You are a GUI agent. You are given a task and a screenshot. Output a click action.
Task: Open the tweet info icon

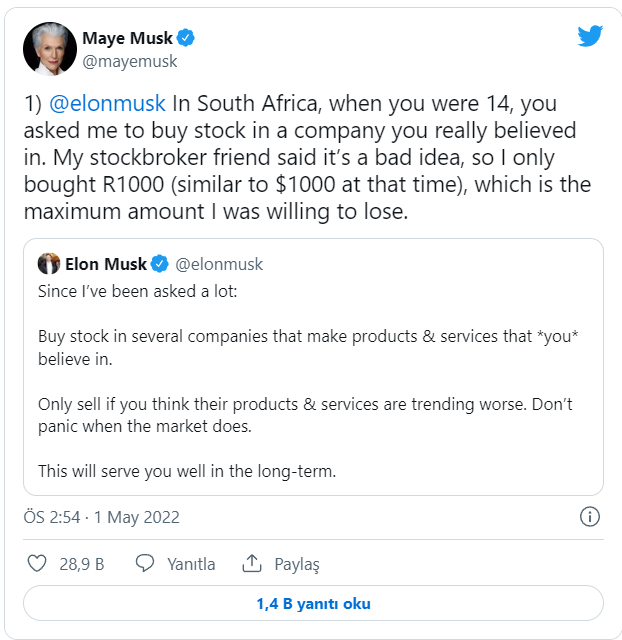click(590, 517)
